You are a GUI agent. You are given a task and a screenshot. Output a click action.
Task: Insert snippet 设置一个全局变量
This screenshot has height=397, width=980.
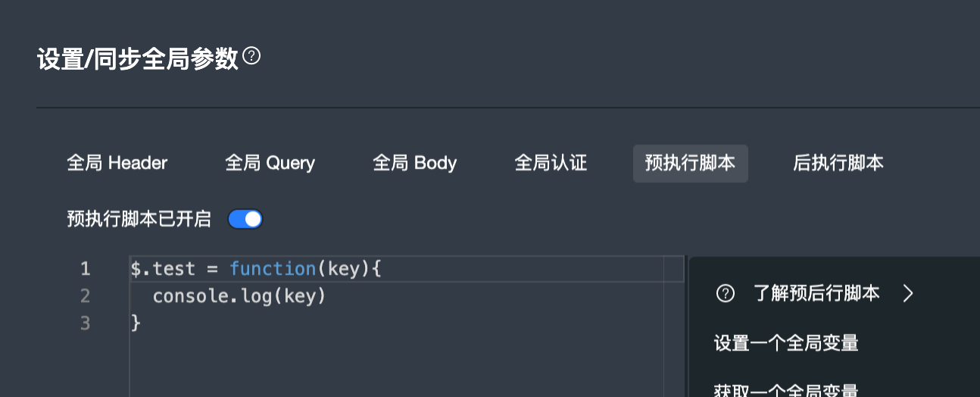[786, 343]
